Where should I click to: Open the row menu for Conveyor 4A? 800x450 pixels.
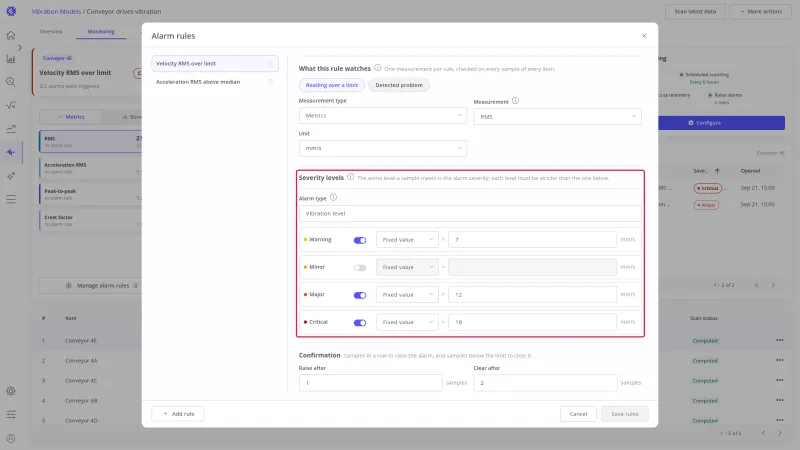780,360
